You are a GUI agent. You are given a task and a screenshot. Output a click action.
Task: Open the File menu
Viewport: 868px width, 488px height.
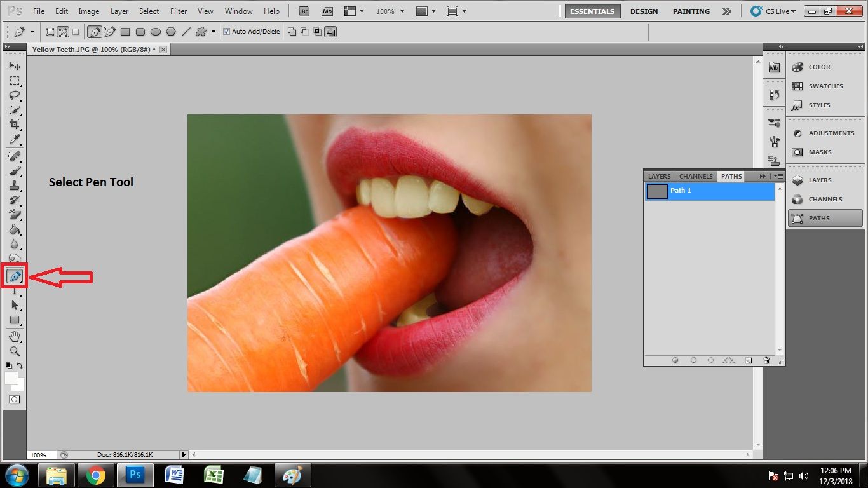(39, 11)
